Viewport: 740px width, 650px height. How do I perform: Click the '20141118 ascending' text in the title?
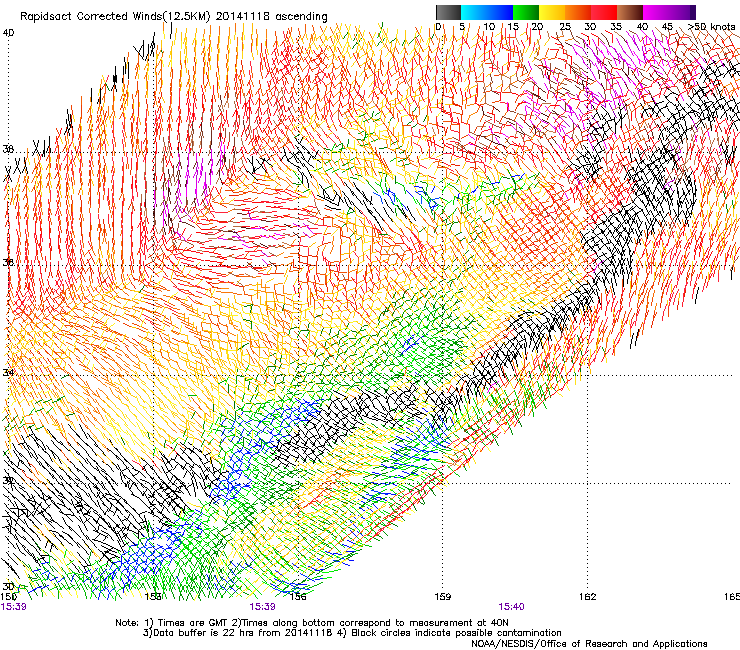pyautogui.click(x=271, y=17)
